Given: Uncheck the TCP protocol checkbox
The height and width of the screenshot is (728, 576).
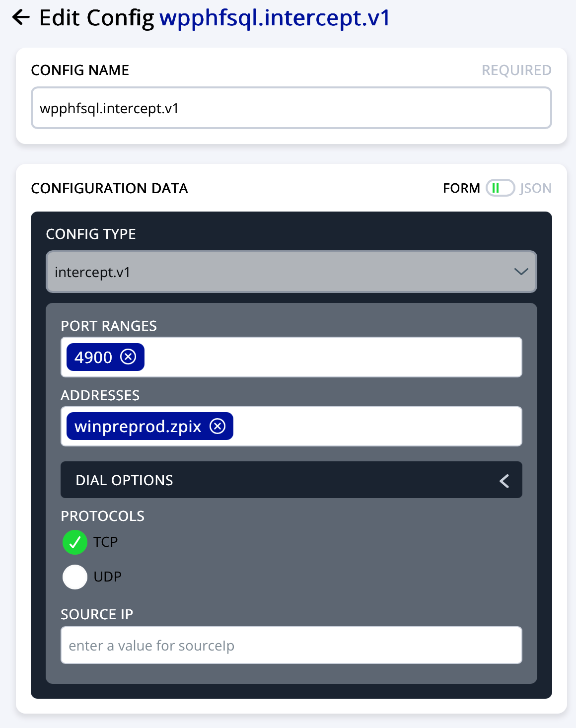Looking at the screenshot, I should coord(75,542).
